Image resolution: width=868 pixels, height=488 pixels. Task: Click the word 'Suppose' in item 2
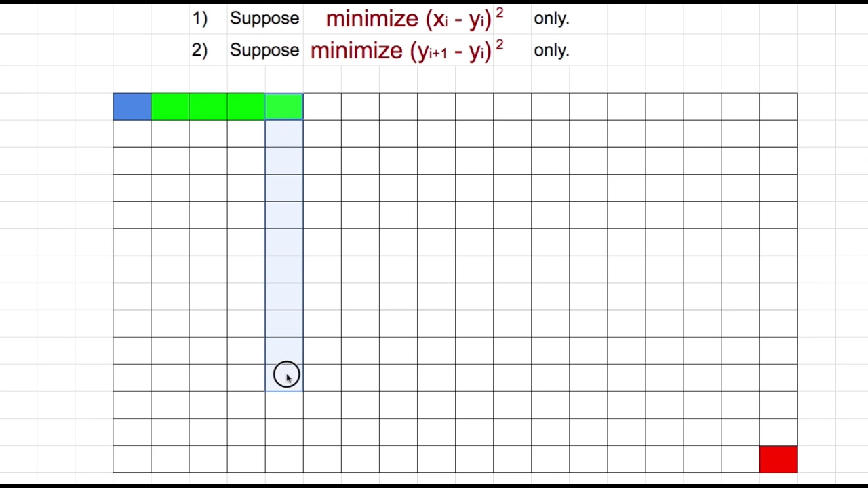coord(264,50)
